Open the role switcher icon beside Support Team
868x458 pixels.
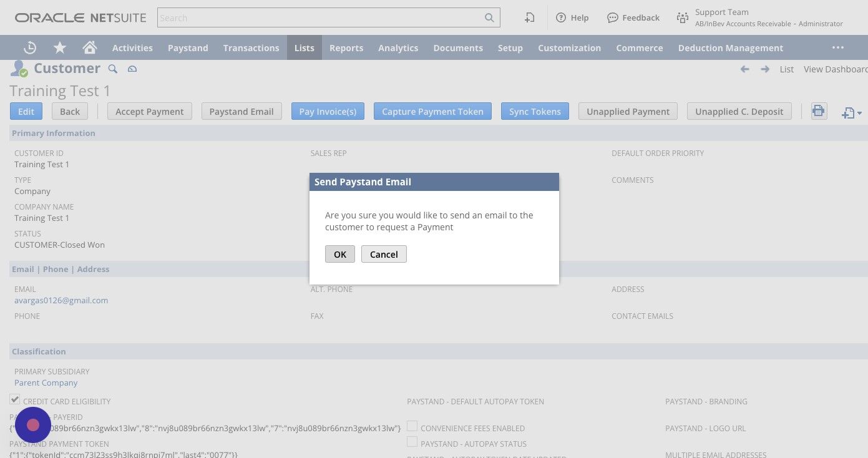(683, 17)
